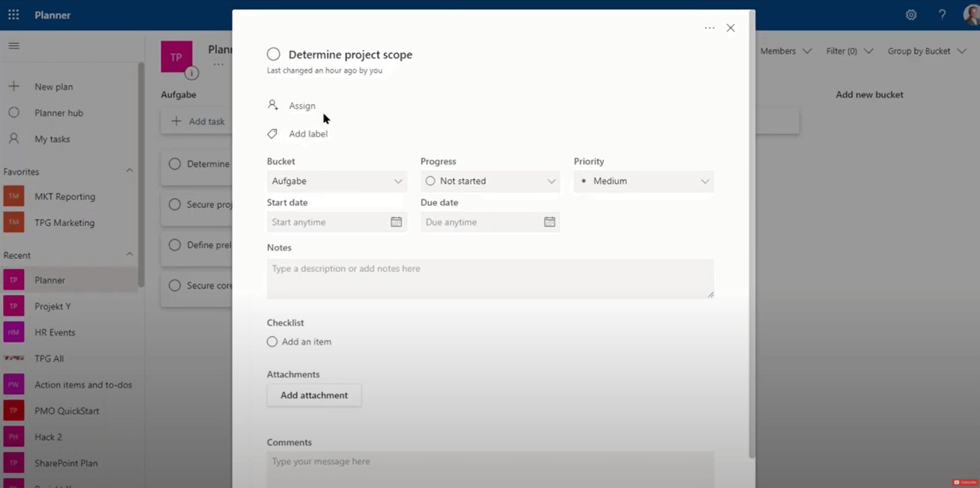
Task: Click the Due date calendar icon
Action: tap(549, 222)
